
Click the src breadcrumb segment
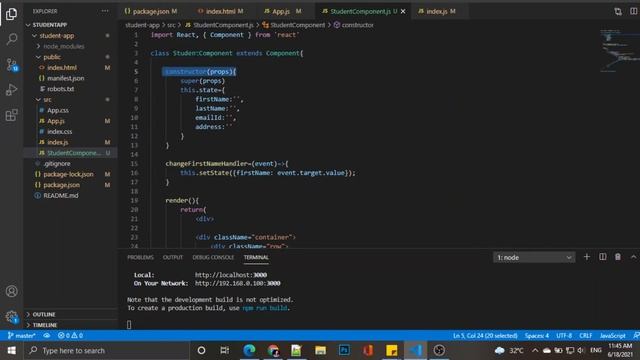171,25
